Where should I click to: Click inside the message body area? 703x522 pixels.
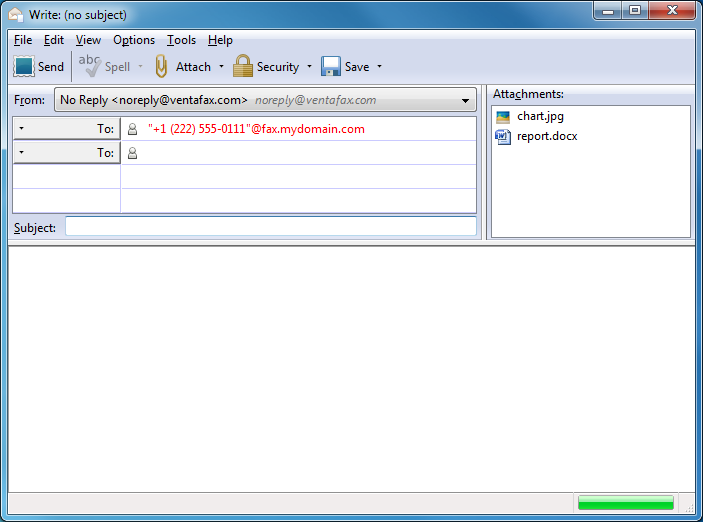[352, 369]
